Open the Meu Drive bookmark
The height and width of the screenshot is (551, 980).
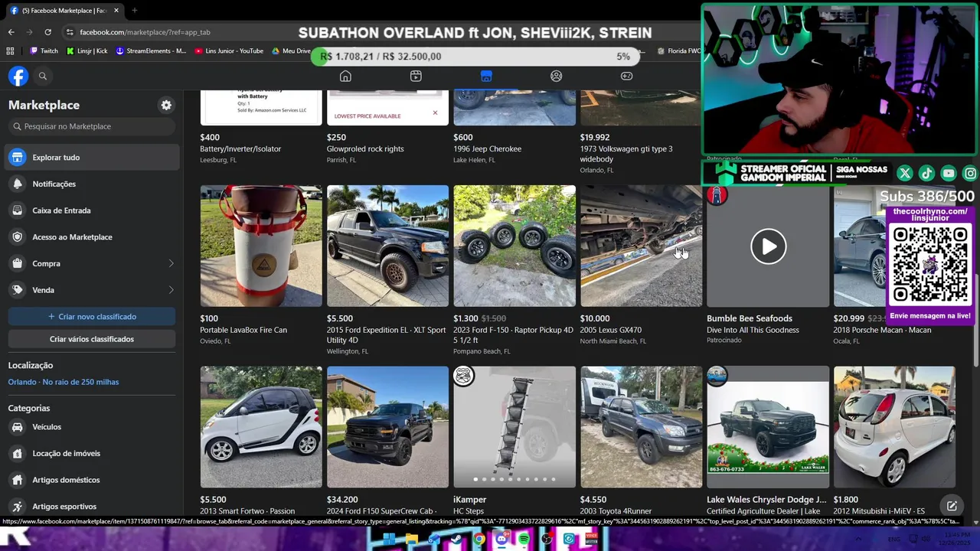292,51
